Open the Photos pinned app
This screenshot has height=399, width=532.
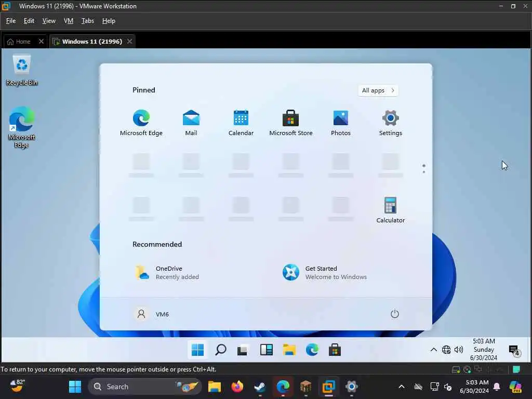(341, 123)
